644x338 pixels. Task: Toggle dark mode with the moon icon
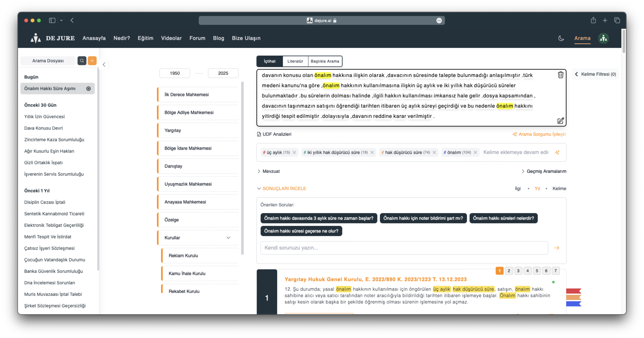(x=561, y=38)
